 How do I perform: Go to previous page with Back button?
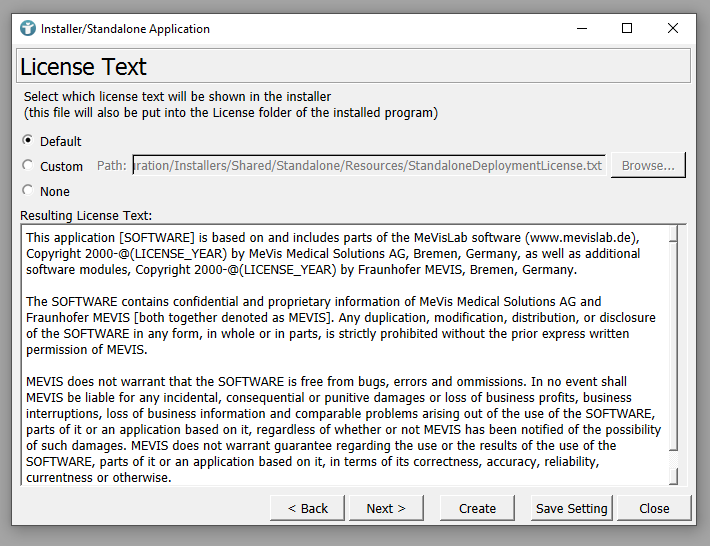307,508
